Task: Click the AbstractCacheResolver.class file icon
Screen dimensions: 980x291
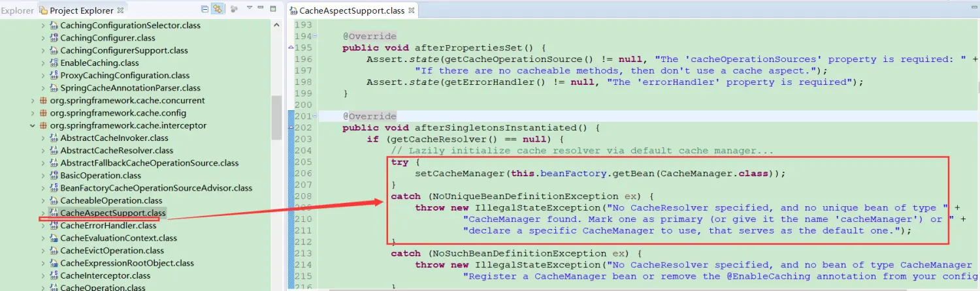Action: [x=54, y=151]
